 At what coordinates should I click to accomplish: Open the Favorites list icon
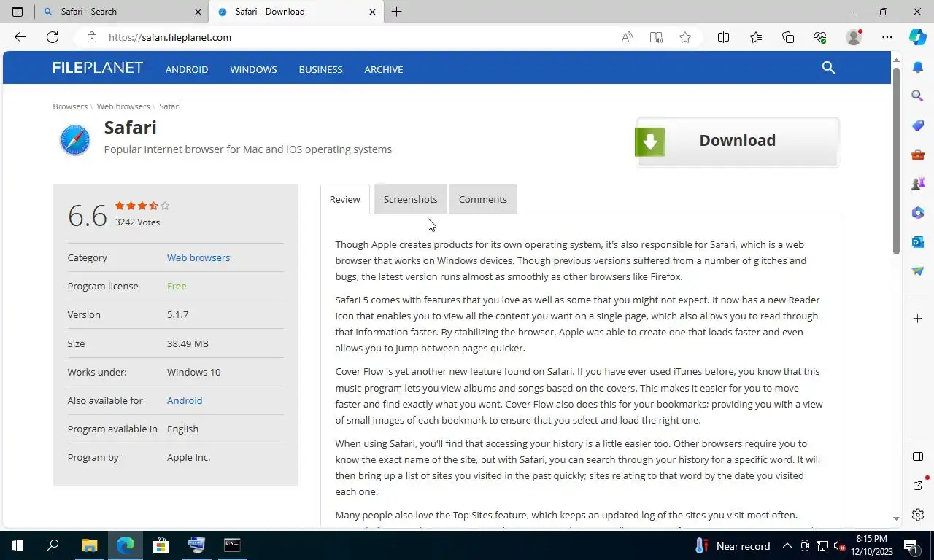756,37
